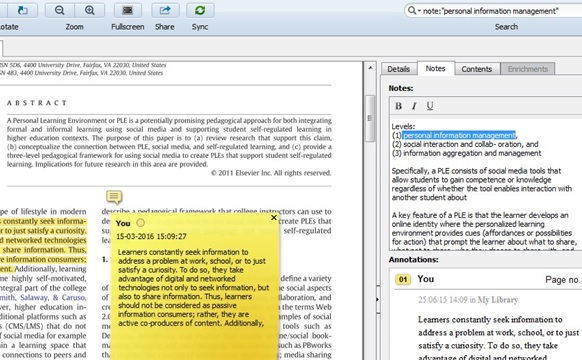The width and height of the screenshot is (582, 360).
Task: Click inside the yellow note text
Action: click(193, 288)
